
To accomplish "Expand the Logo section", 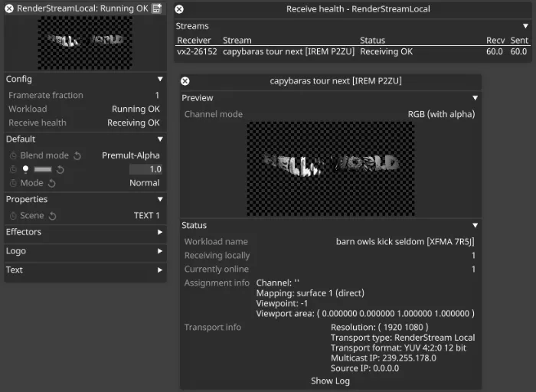I will tap(159, 251).
